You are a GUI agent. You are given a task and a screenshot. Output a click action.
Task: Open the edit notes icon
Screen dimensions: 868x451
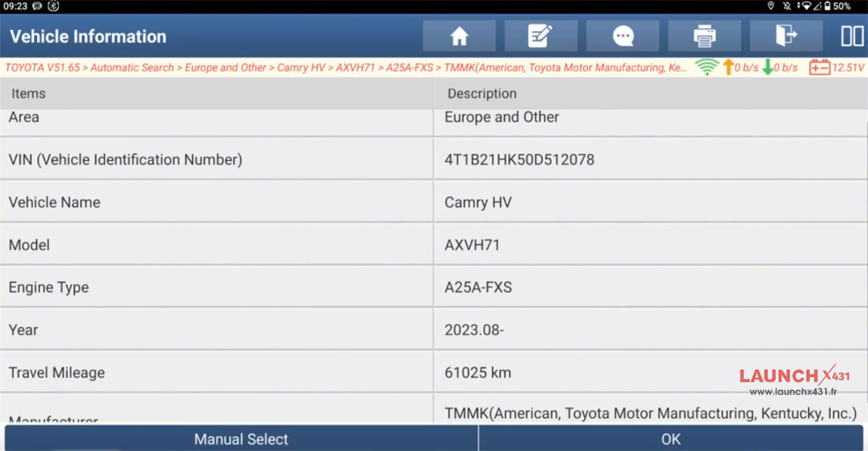(541, 36)
